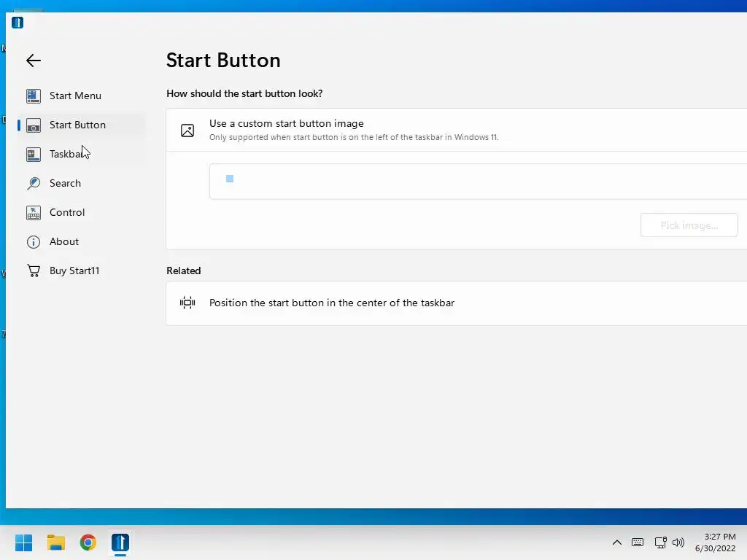This screenshot has width=747, height=560.
Task: Click the touch keyboard tray icon
Action: tap(638, 542)
